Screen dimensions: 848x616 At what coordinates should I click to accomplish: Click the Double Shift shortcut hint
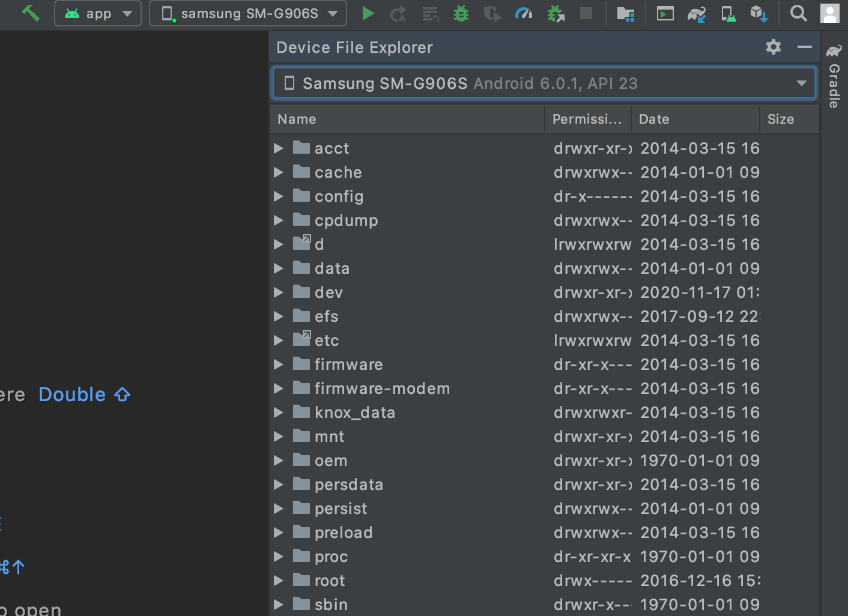point(85,394)
